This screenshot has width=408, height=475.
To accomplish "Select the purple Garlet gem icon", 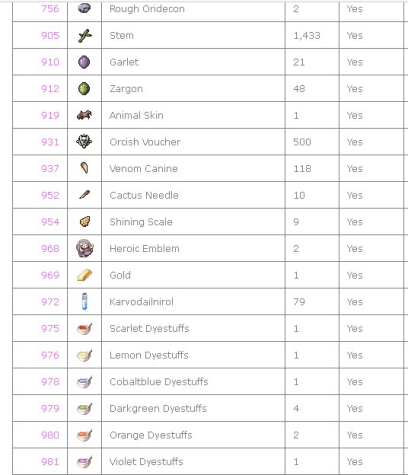I will (84, 62).
